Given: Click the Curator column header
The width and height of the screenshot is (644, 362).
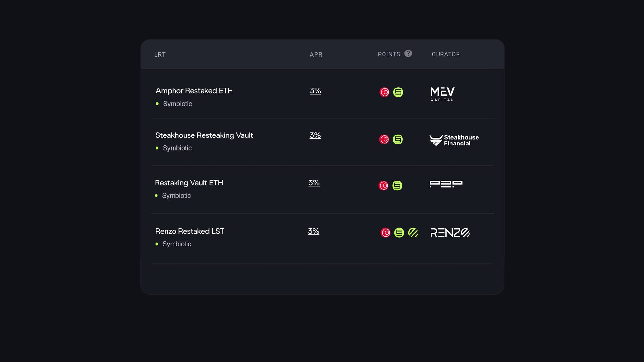Looking at the screenshot, I should pyautogui.click(x=446, y=54).
